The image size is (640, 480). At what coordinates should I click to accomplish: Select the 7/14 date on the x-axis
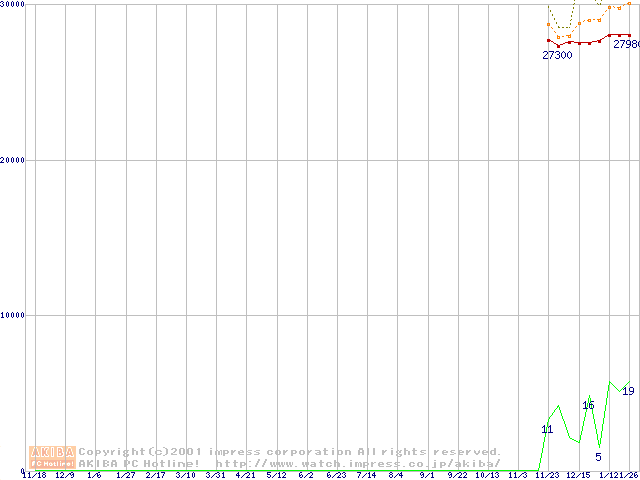(x=366, y=475)
